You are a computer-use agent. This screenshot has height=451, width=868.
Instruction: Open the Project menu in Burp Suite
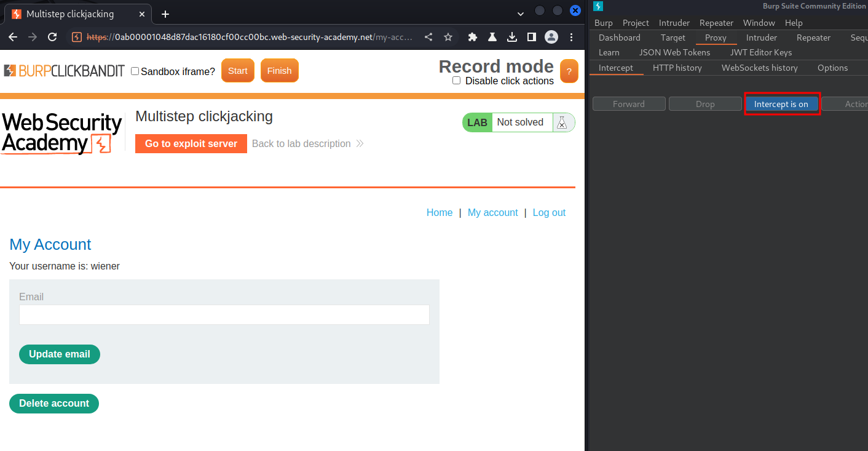(x=636, y=23)
